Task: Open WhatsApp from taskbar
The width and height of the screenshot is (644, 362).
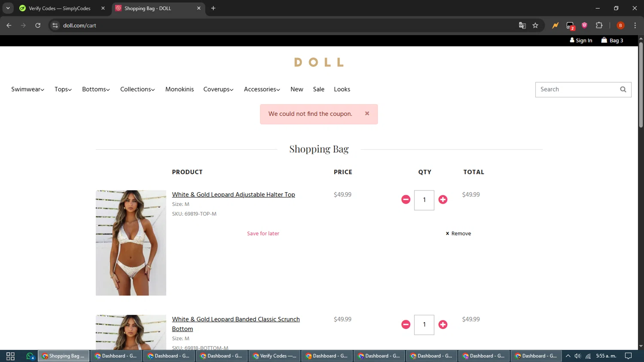Action: tap(30, 356)
